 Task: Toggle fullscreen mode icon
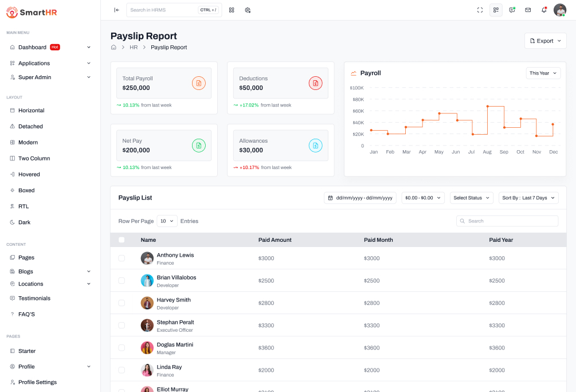tap(480, 10)
